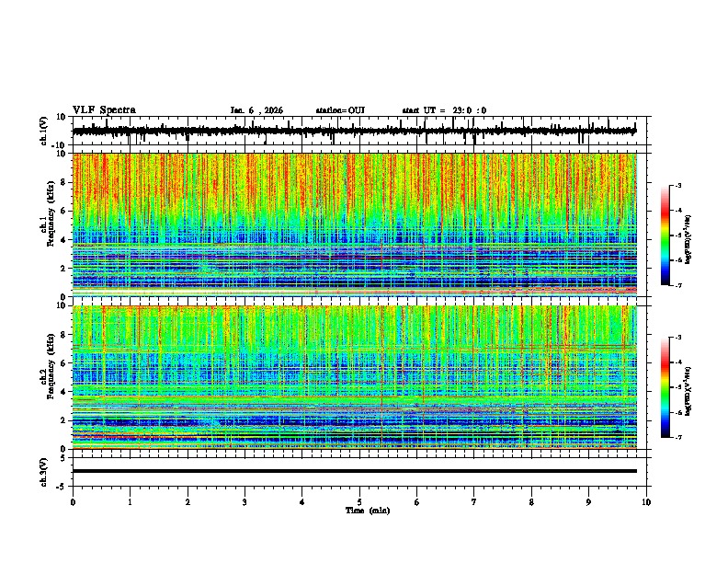
Task: Click inside the ch.1 voltage waveform panel
Action: coord(361,131)
